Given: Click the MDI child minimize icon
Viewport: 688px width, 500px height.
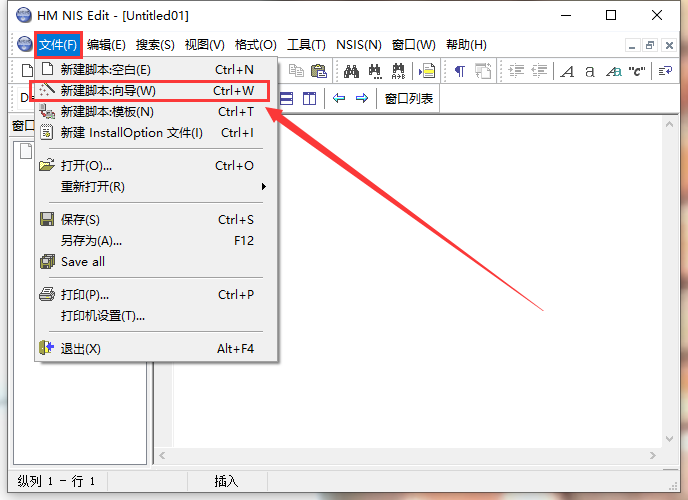Looking at the screenshot, I should click(632, 45).
